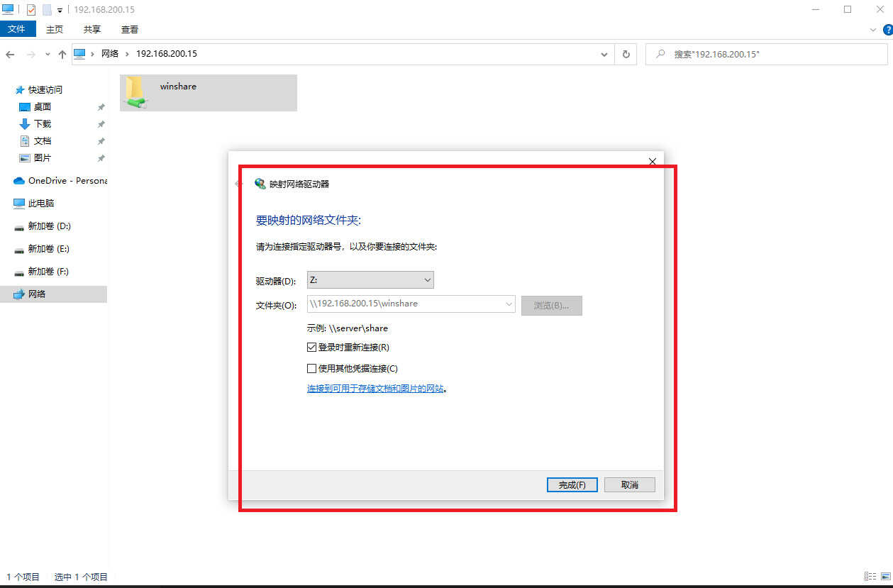Unpin 桌面 via its pin icon

101,107
